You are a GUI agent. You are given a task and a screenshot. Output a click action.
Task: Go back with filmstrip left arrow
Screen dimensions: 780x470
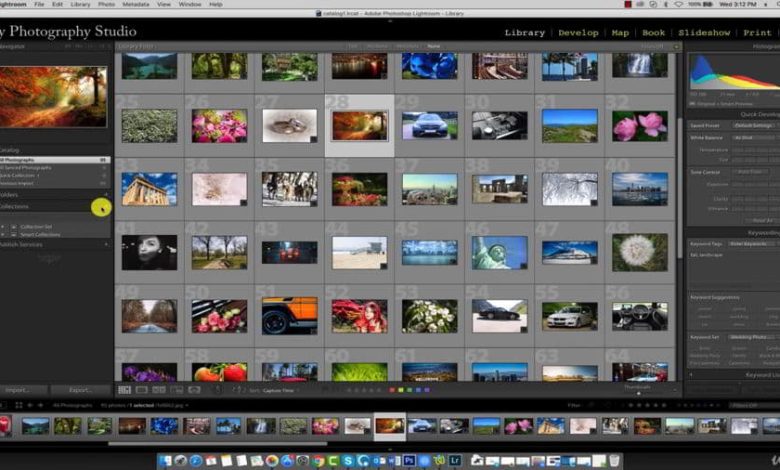pyautogui.click(x=30, y=405)
